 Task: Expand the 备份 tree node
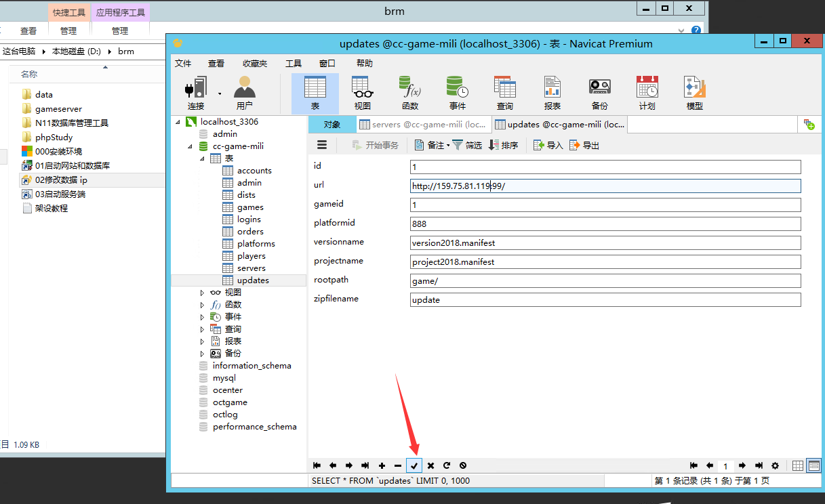pyautogui.click(x=202, y=354)
